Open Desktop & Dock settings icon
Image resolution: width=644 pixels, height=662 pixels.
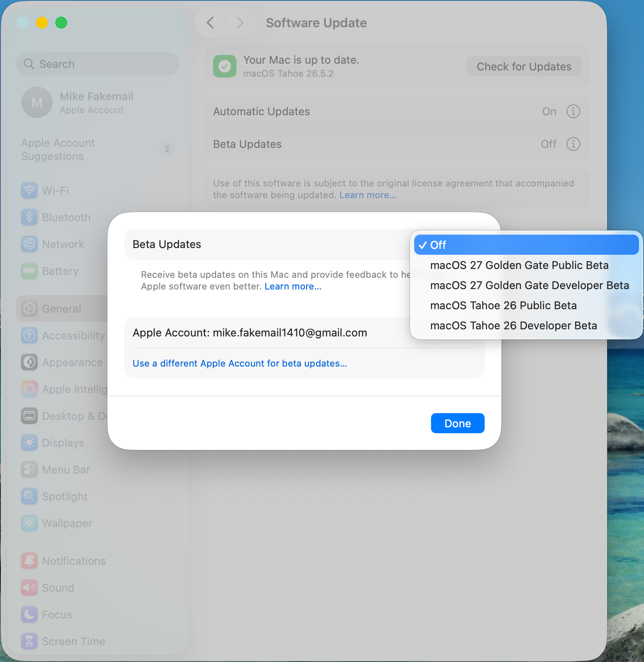[29, 416]
